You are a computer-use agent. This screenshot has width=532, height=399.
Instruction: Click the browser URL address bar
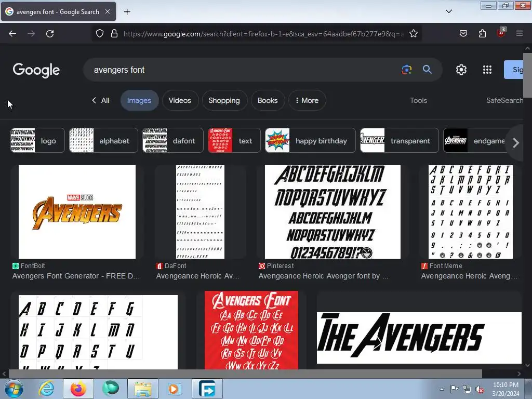[x=263, y=34]
